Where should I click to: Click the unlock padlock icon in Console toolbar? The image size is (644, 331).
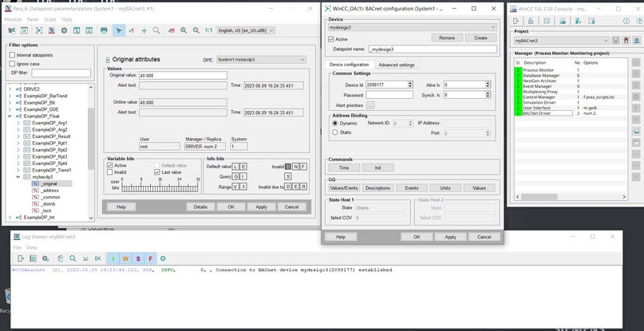click(531, 21)
